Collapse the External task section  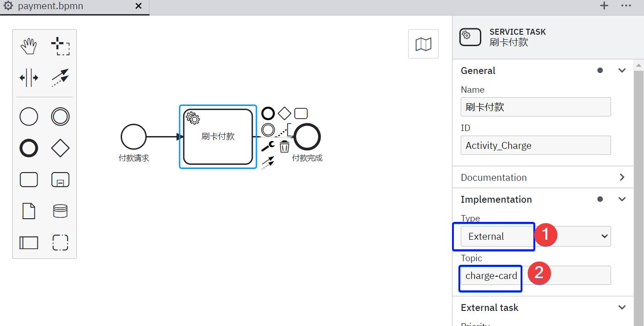(622, 307)
